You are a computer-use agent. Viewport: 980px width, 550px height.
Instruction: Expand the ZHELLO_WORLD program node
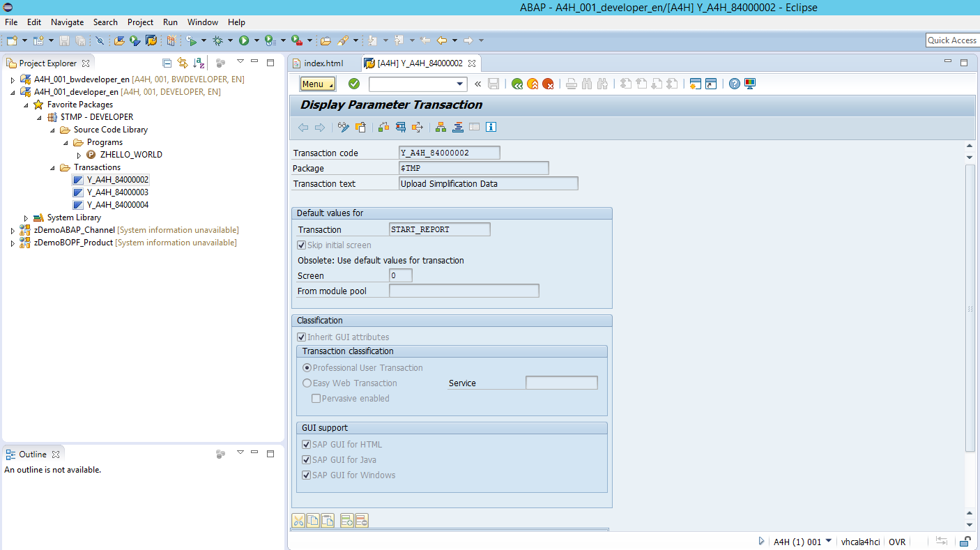tap(79, 155)
